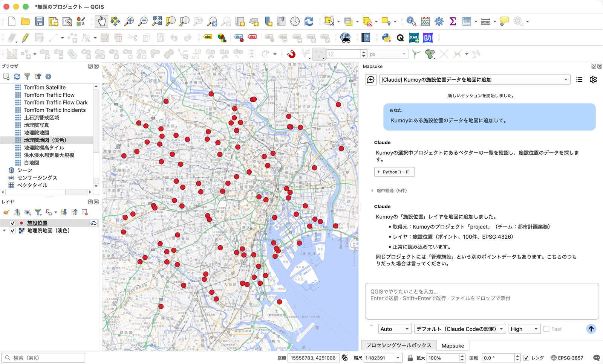This screenshot has width=603, height=364.
Task: Toggle the レンダ render checkbox
Action: pos(526,358)
